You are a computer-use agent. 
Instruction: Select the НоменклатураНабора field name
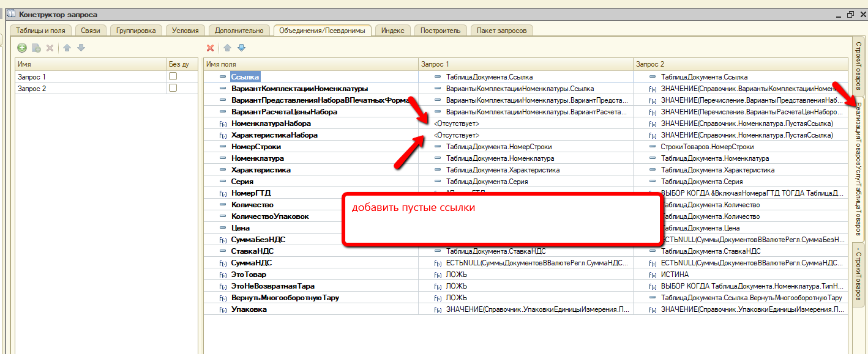coord(271,124)
